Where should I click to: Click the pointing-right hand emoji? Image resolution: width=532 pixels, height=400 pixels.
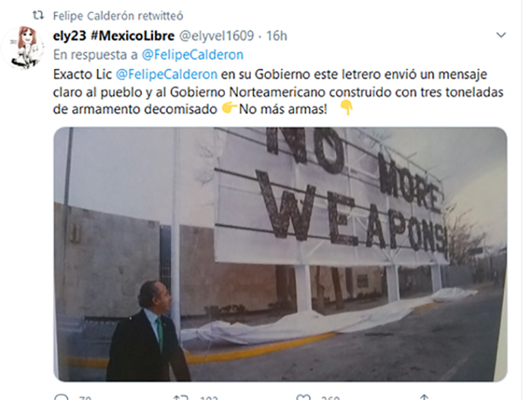pyautogui.click(x=229, y=109)
